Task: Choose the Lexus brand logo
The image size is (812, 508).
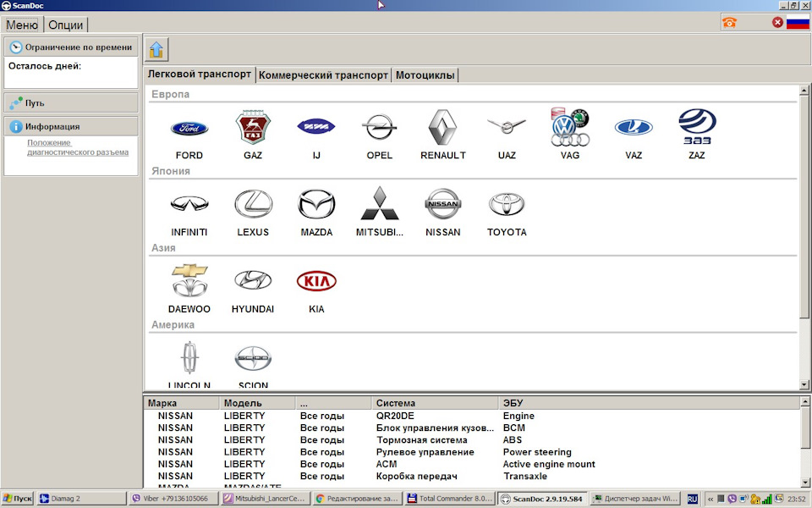Action: point(253,203)
